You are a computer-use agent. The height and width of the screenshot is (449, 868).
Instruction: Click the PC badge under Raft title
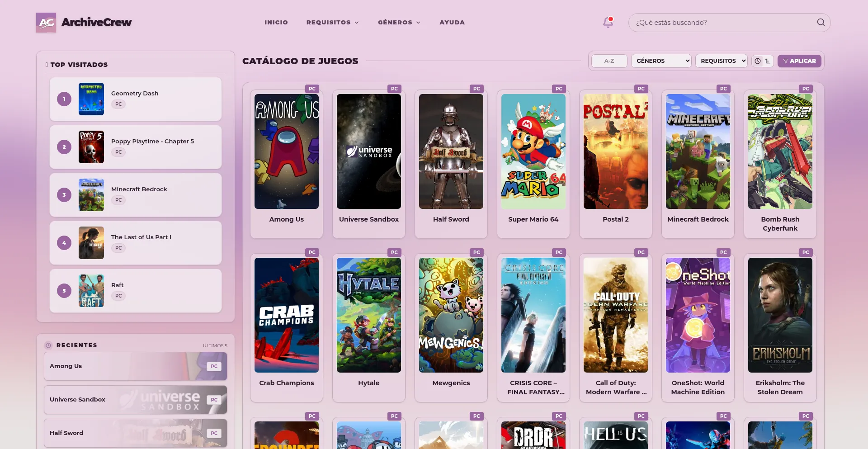coord(118,296)
